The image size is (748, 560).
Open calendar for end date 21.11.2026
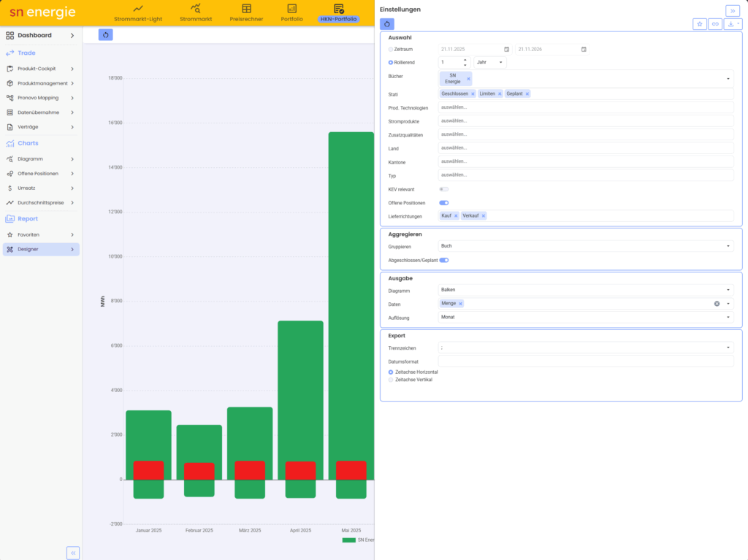tap(584, 49)
